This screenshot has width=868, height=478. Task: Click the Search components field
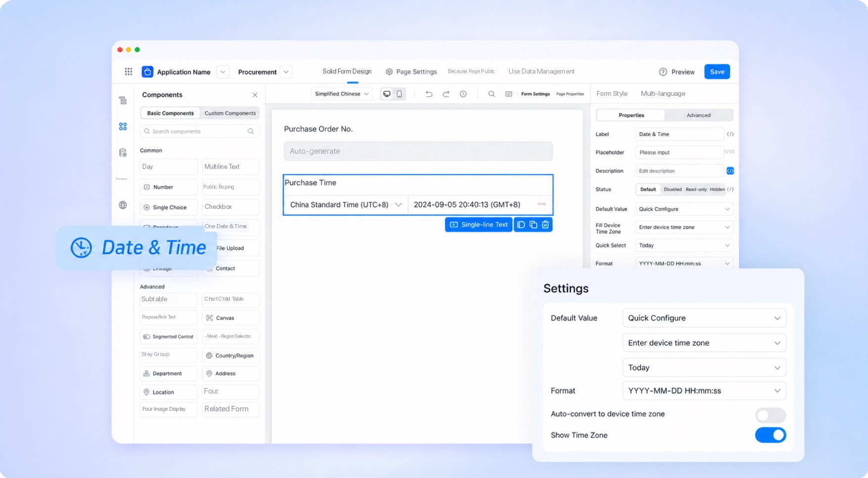pos(199,131)
